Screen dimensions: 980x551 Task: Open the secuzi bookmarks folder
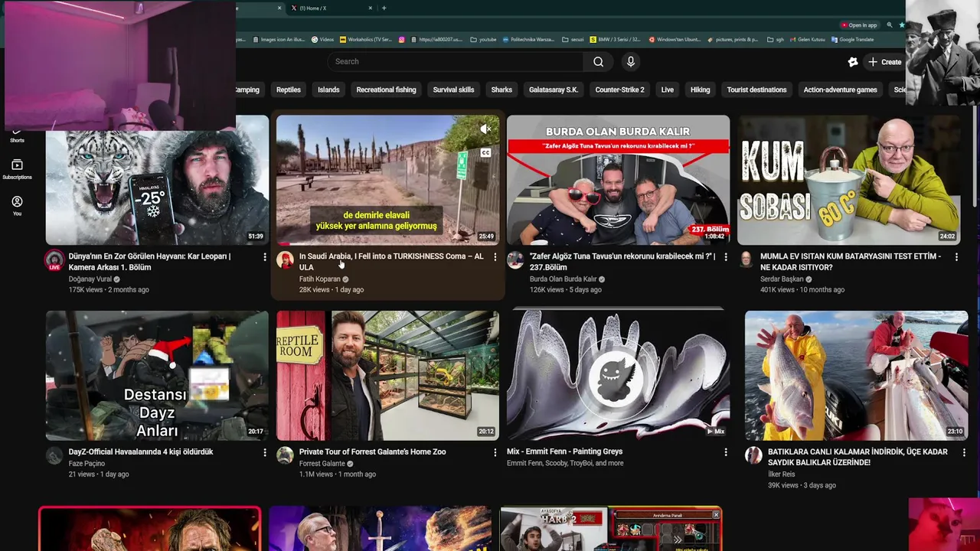click(573, 39)
